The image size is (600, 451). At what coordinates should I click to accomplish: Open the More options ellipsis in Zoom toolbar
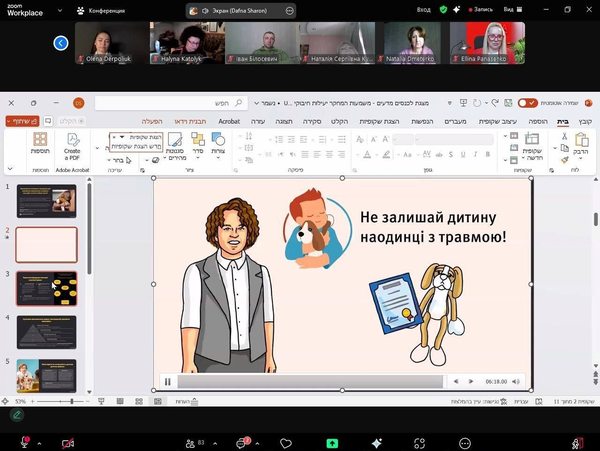(x=464, y=442)
